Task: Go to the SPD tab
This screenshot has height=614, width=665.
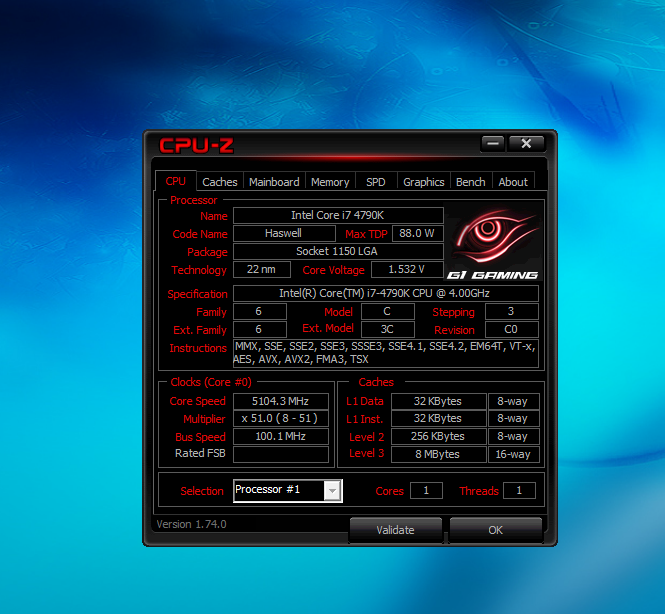Action: pyautogui.click(x=376, y=182)
